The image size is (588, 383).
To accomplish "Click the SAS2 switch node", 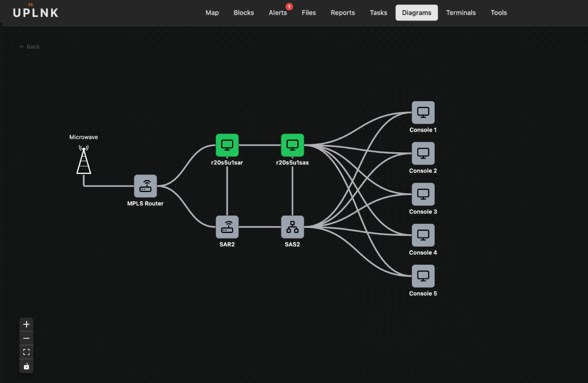I will point(292,227).
